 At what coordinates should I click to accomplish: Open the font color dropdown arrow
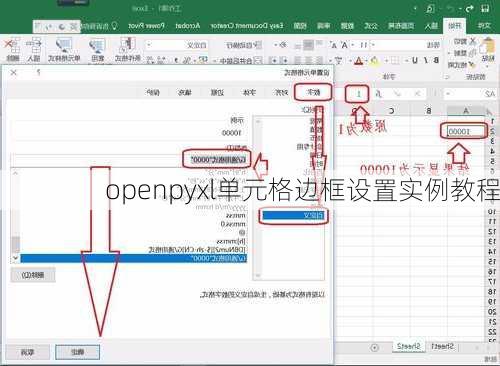point(351,61)
